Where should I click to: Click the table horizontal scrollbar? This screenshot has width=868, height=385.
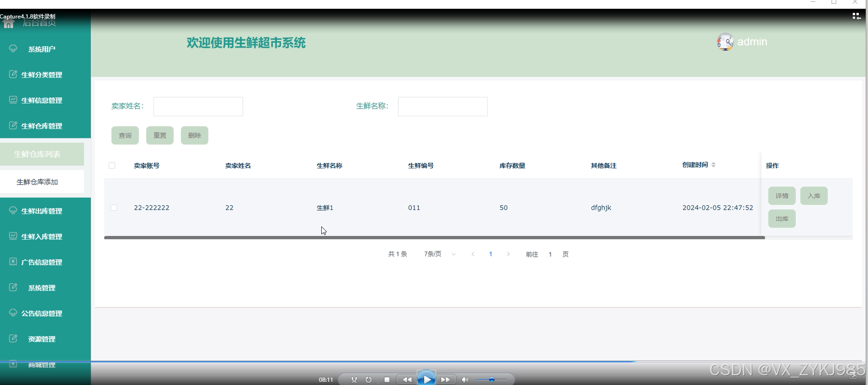[434, 237]
